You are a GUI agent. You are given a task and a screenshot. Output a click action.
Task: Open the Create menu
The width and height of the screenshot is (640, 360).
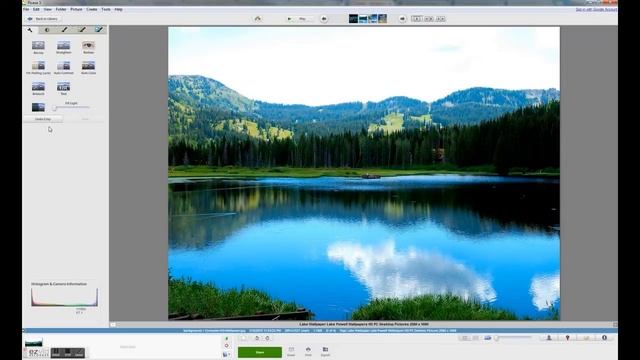[92, 9]
